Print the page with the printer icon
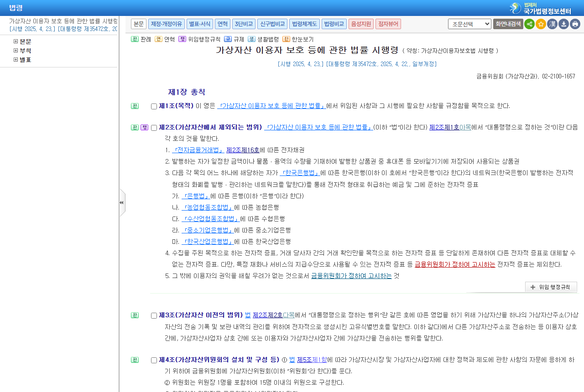 pyautogui.click(x=575, y=24)
